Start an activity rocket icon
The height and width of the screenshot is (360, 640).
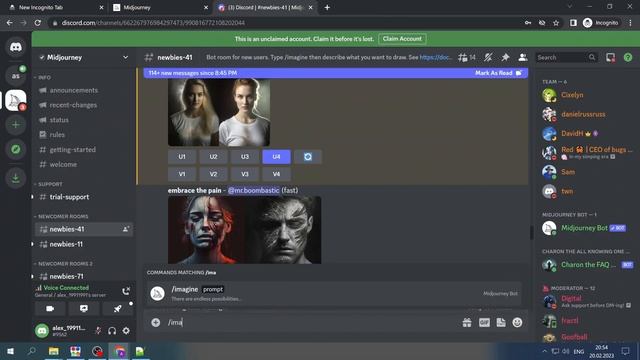[118, 309]
